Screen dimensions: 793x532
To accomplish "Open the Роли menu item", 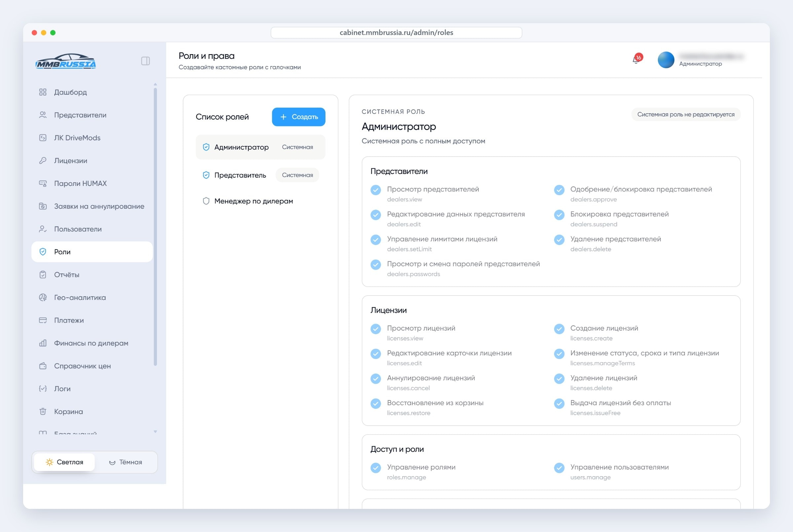I will coord(92,252).
